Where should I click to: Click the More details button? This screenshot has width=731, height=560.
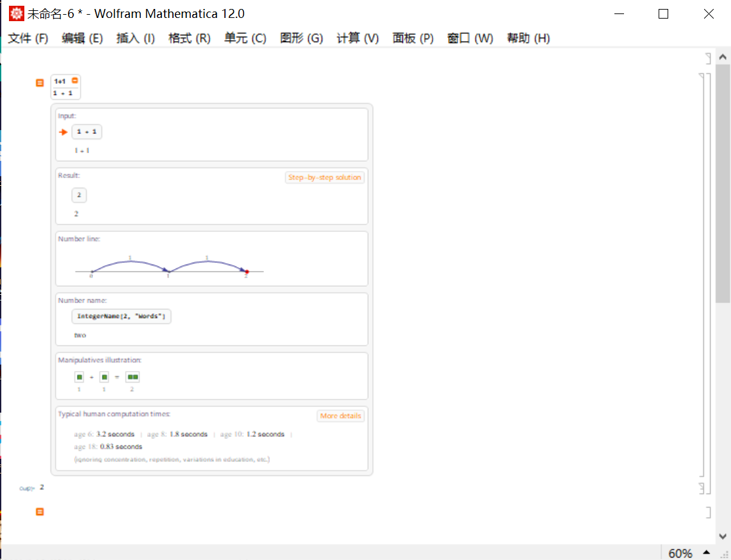click(x=340, y=415)
